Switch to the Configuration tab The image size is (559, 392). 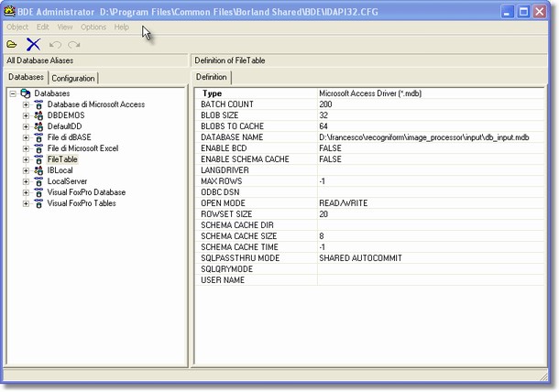[x=73, y=79]
